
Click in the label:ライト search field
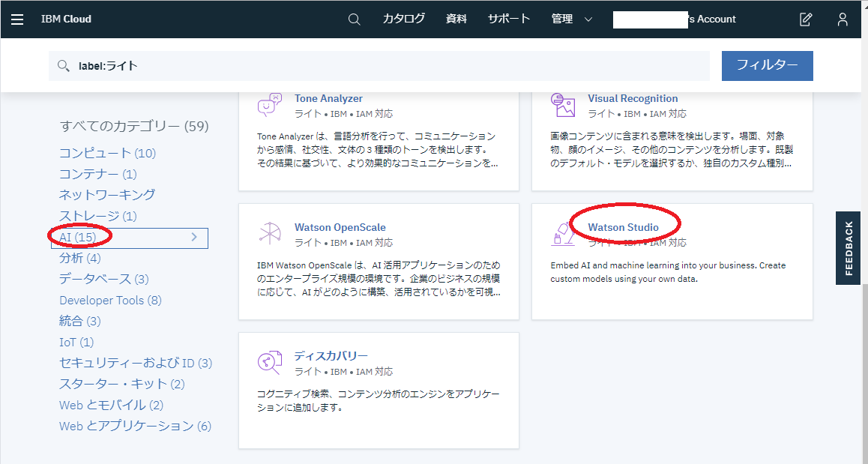click(379, 66)
